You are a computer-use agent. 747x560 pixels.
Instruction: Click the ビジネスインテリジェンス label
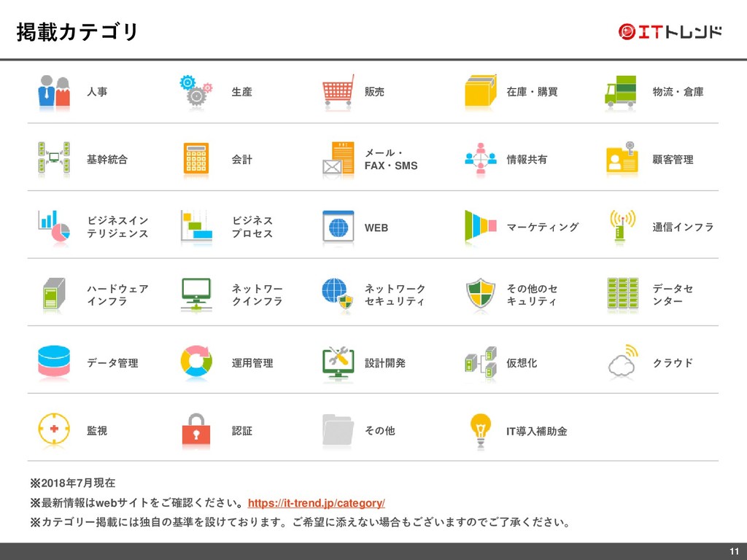(x=117, y=227)
